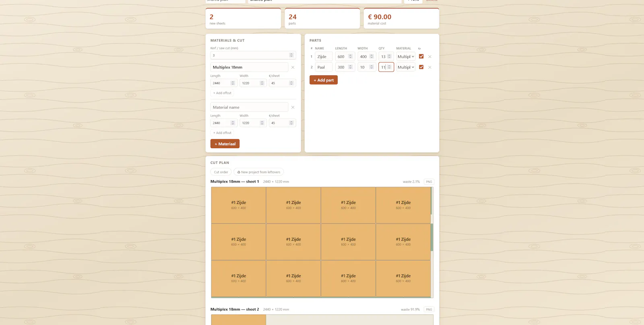644x325 pixels.
Task: Add offcut under the unnamed material
Action: [222, 133]
